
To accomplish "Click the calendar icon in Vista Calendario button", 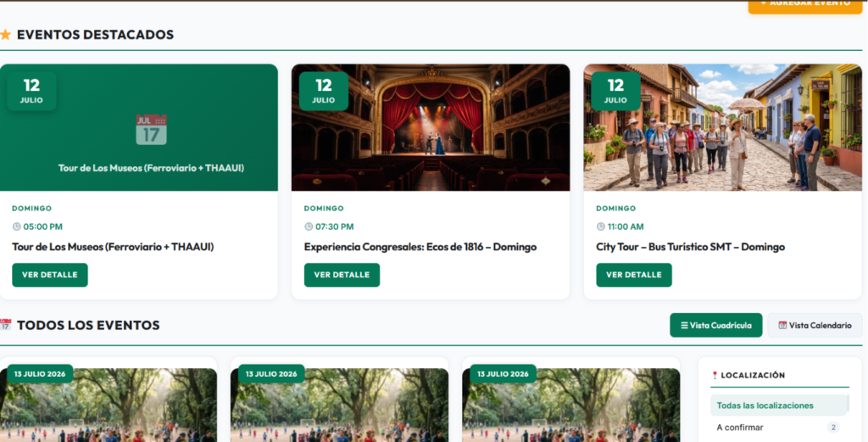I will pyautogui.click(x=782, y=325).
